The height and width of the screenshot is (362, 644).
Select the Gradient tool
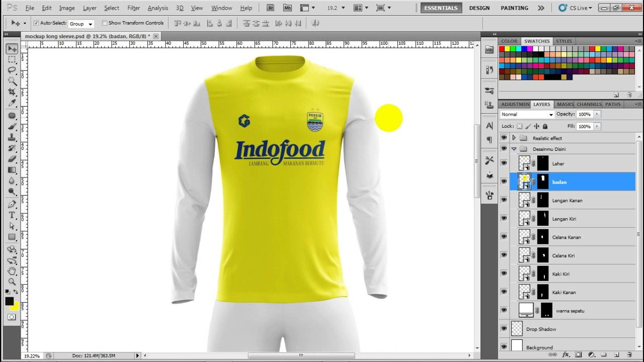click(12, 169)
